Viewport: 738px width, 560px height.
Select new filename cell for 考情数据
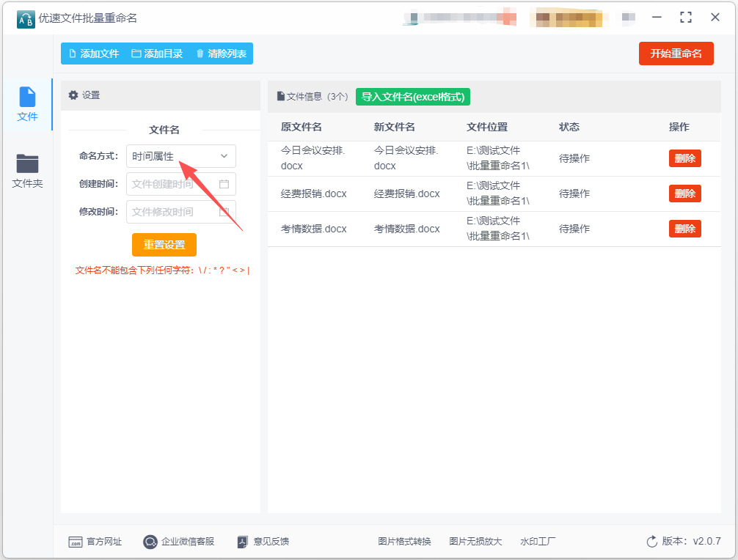coord(406,229)
